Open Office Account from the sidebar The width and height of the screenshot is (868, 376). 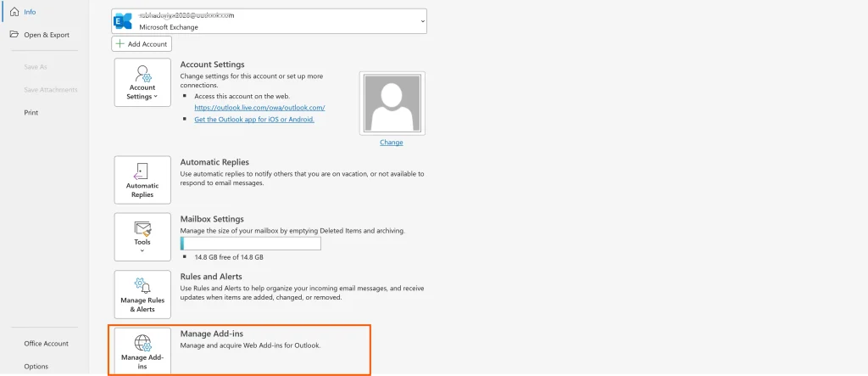[46, 344]
